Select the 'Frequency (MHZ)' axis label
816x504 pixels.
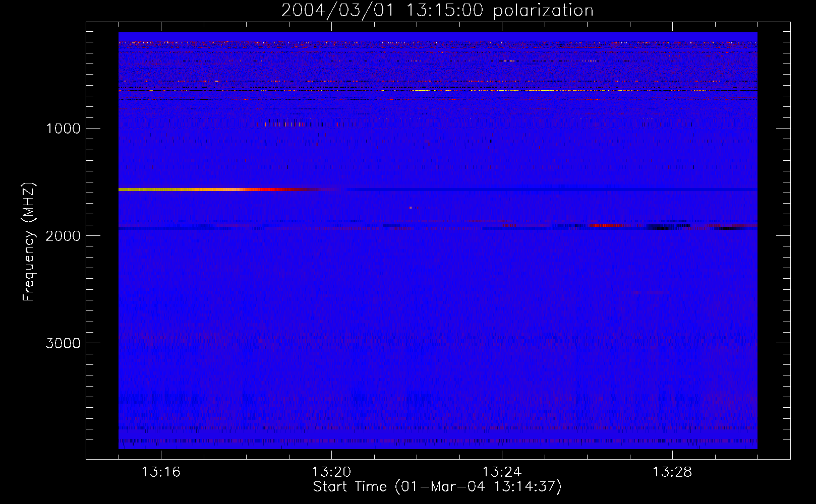[29, 242]
